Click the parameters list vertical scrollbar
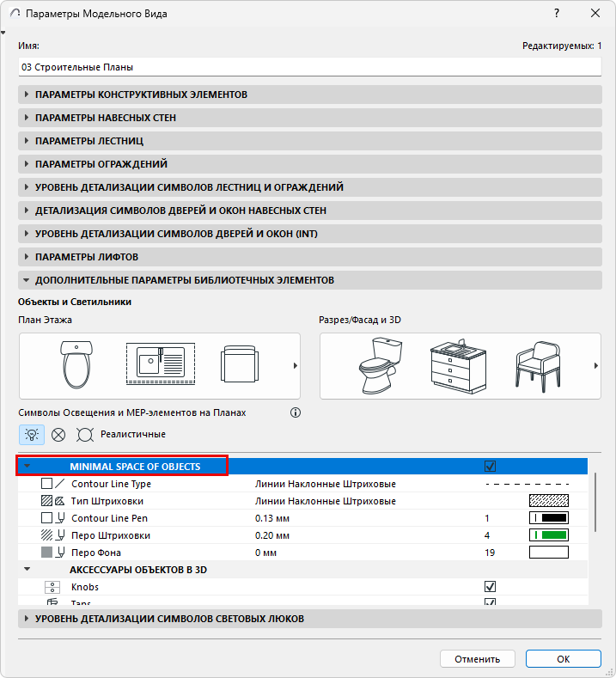Screen dimensions: 616x678 (595, 503)
